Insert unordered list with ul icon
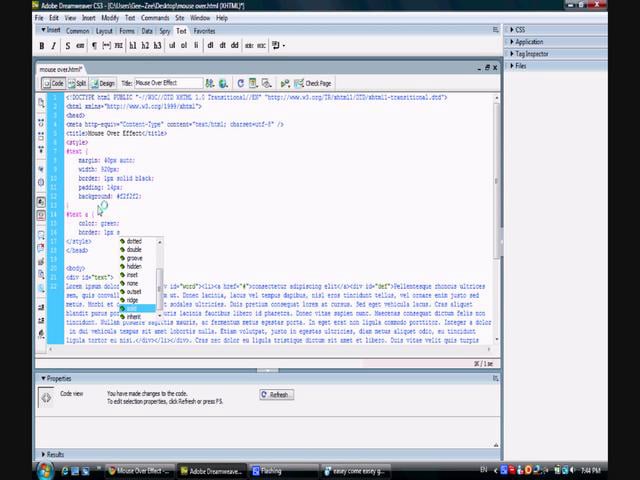Viewport: 640px width, 480px height. pyautogui.click(x=172, y=46)
